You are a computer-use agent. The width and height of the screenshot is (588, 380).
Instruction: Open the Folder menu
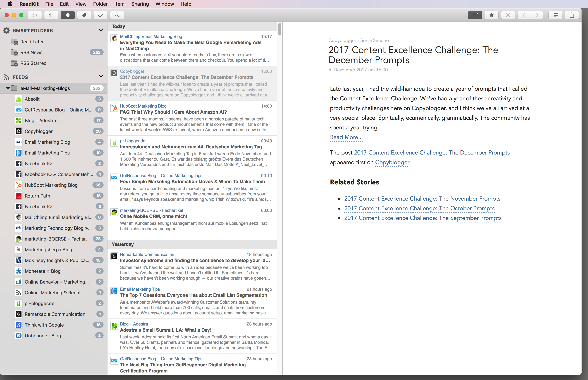coord(100,4)
